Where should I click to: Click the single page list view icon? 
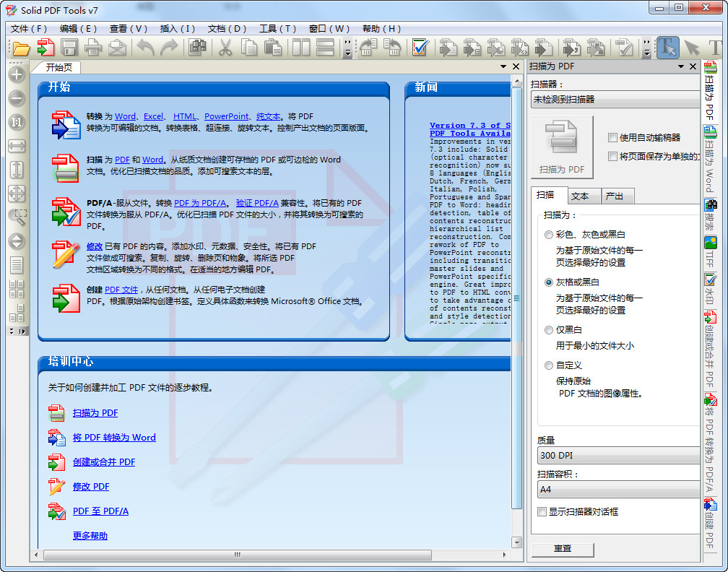[x=17, y=265]
